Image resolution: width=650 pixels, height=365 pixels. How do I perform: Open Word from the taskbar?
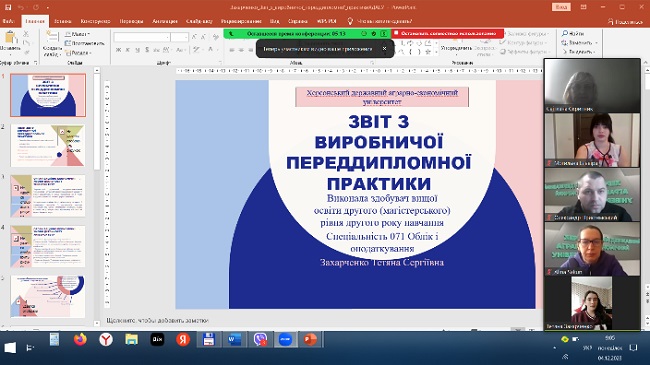pos(234,340)
